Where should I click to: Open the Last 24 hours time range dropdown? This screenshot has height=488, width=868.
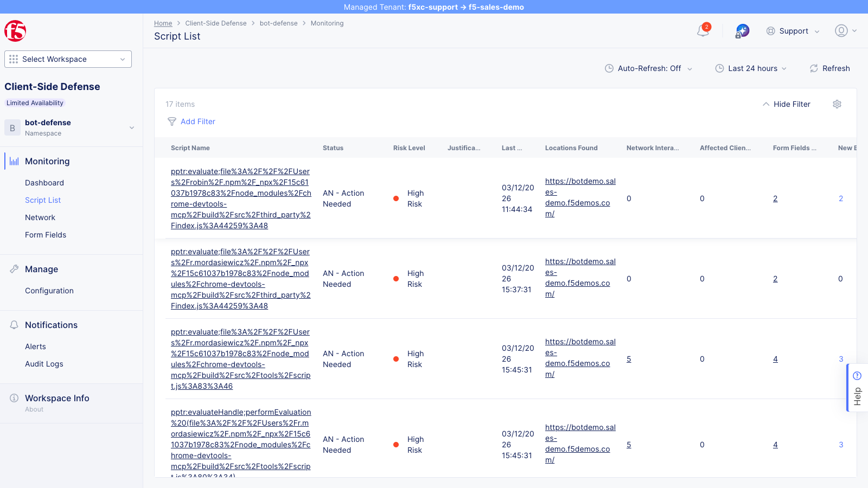tap(751, 68)
